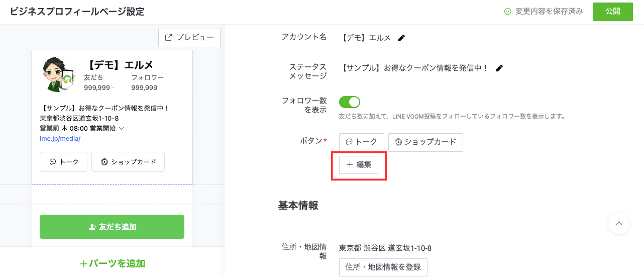Click トーク button in the settings panel

click(x=362, y=142)
